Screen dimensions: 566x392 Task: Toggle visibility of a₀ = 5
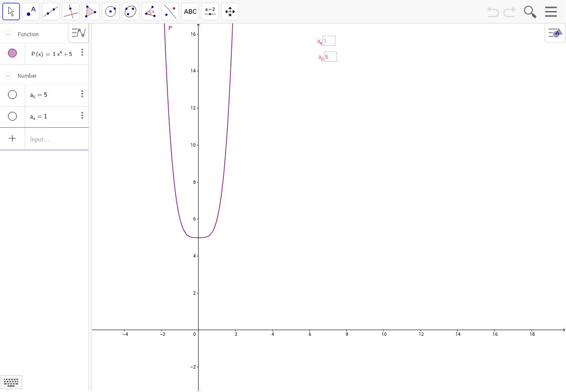(x=12, y=95)
